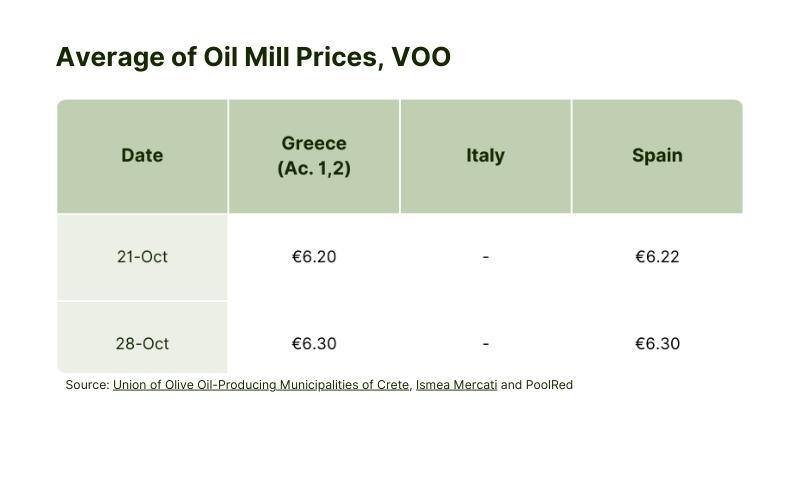800x500 pixels.
Task: Click Greece price €6.20 for 21-Oct
Action: point(314,257)
